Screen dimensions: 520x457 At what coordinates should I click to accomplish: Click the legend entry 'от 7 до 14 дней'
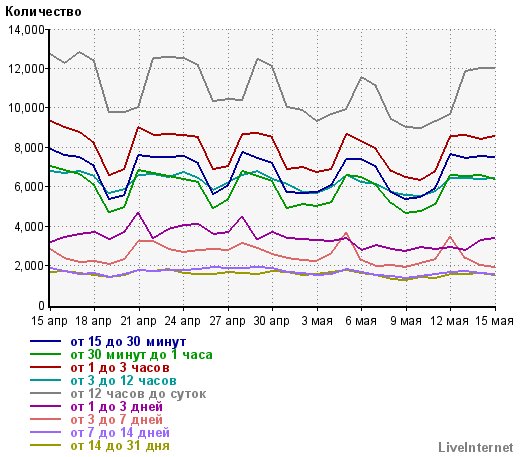pos(120,433)
